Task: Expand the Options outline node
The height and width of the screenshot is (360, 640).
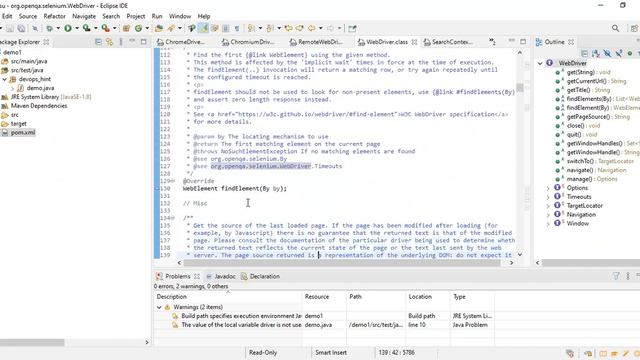Action: [x=548, y=188]
